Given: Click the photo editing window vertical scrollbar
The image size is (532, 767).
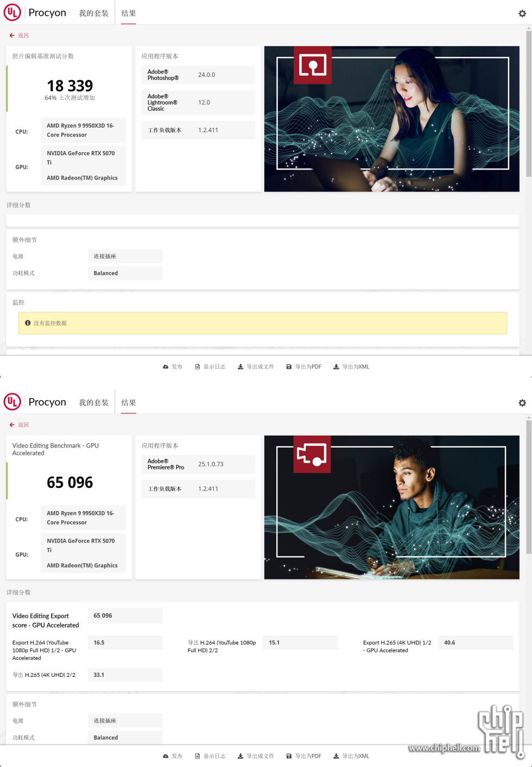Looking at the screenshot, I should [529, 103].
